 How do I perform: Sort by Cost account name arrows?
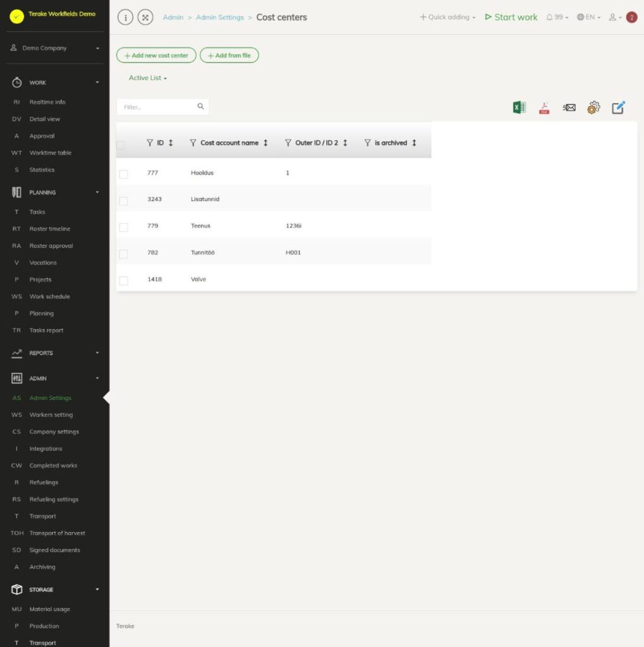click(x=265, y=143)
